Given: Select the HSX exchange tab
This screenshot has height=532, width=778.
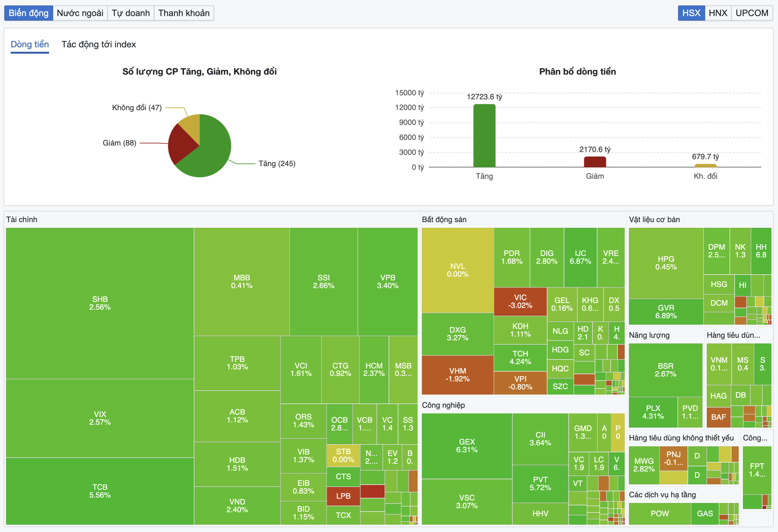Looking at the screenshot, I should [691, 13].
